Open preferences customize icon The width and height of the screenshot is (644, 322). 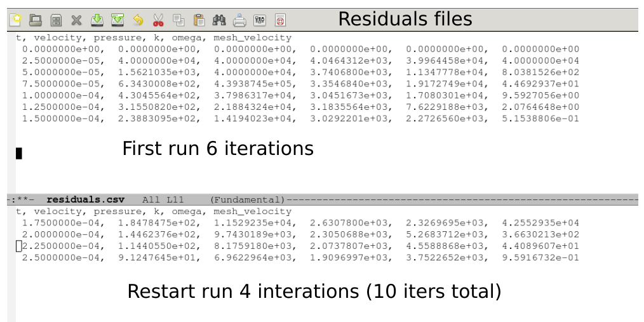(x=260, y=20)
